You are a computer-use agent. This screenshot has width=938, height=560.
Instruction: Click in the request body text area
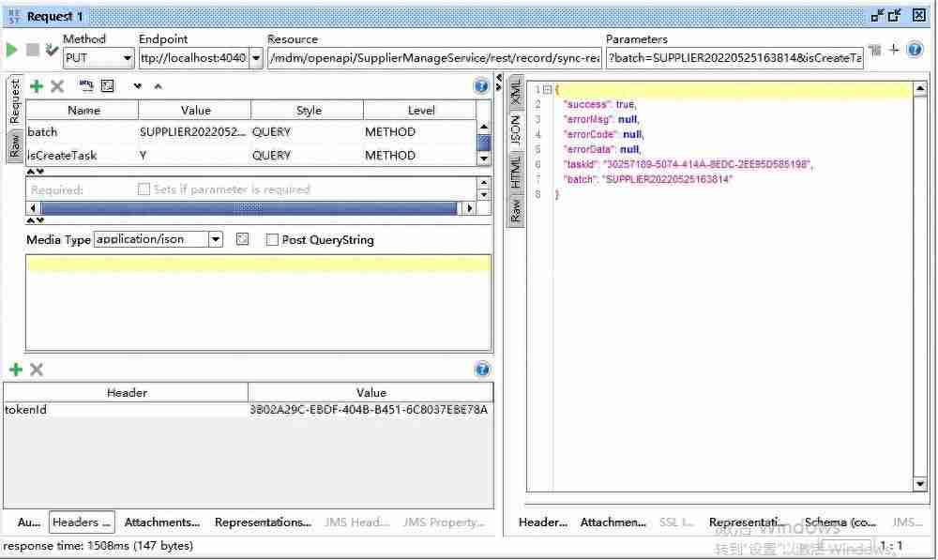(x=259, y=303)
